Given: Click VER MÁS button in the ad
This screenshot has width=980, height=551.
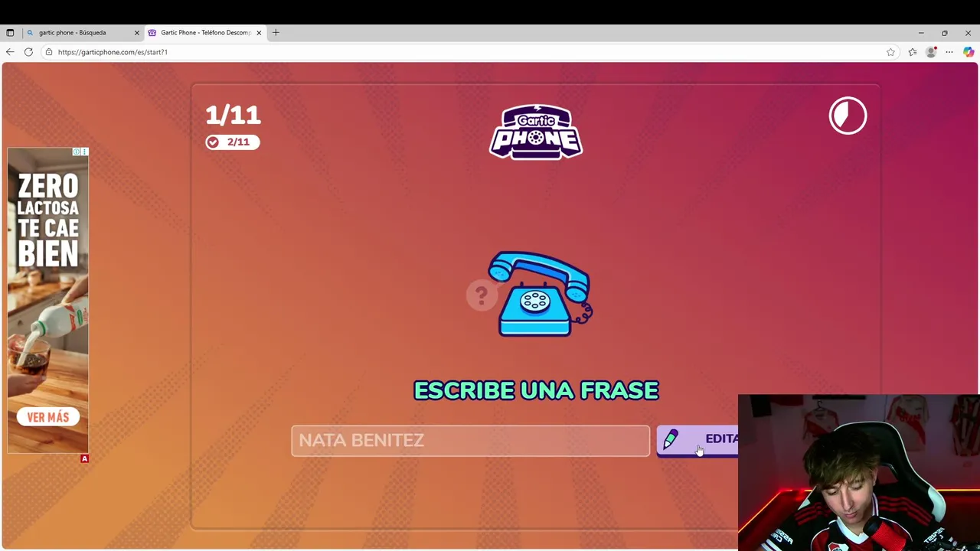Looking at the screenshot, I should coord(48,417).
